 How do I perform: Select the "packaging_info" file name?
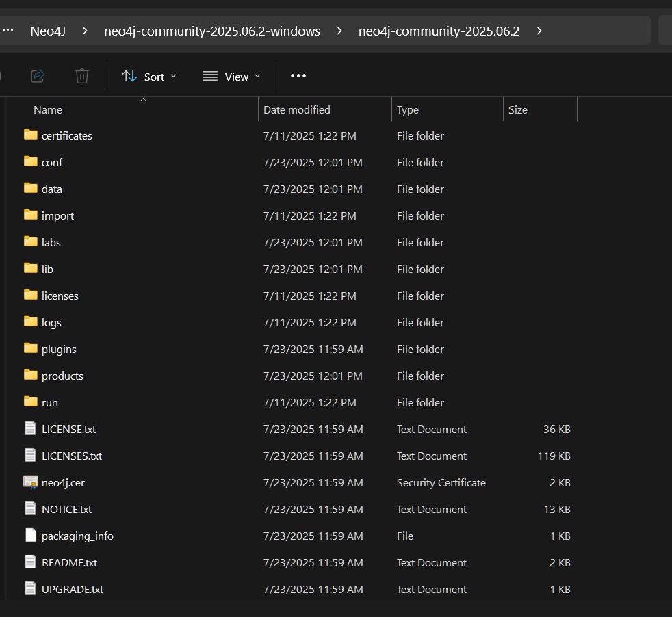[77, 536]
